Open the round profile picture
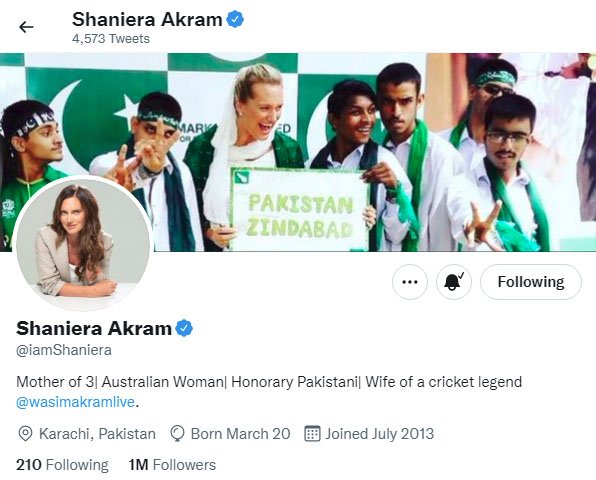Image resolution: width=596 pixels, height=480 pixels. pyautogui.click(x=83, y=243)
